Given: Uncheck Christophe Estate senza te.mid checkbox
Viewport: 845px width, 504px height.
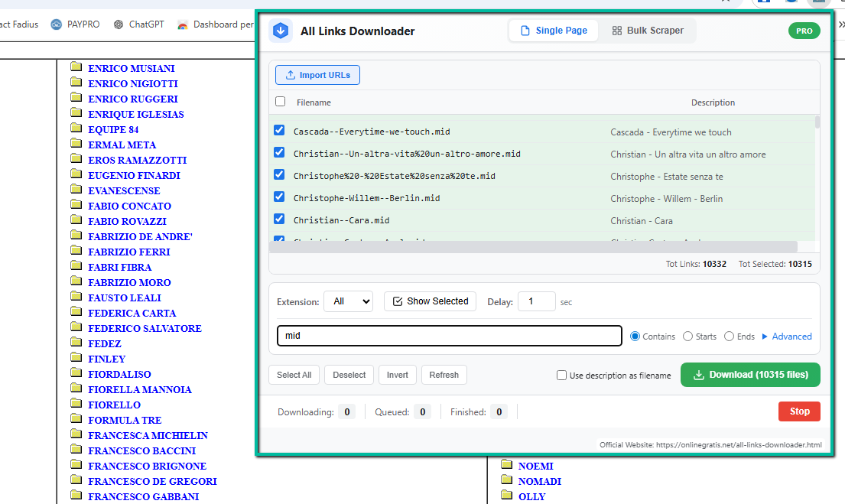Looking at the screenshot, I should pyautogui.click(x=279, y=174).
